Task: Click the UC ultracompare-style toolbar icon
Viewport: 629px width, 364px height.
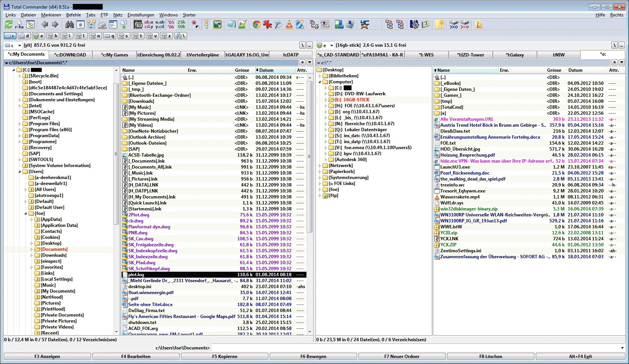Action: [364, 25]
